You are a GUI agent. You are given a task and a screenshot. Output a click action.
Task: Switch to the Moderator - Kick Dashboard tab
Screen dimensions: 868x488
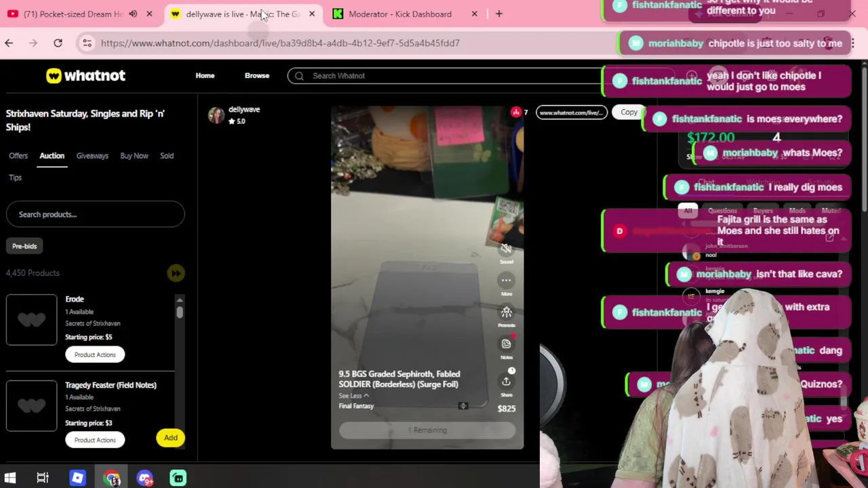tap(400, 14)
